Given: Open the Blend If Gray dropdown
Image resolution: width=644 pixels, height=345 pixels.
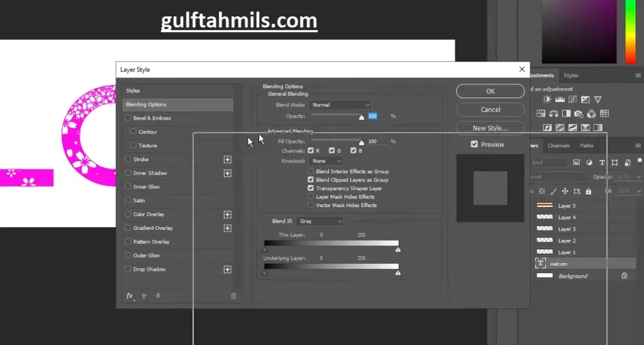Looking at the screenshot, I should tap(321, 222).
